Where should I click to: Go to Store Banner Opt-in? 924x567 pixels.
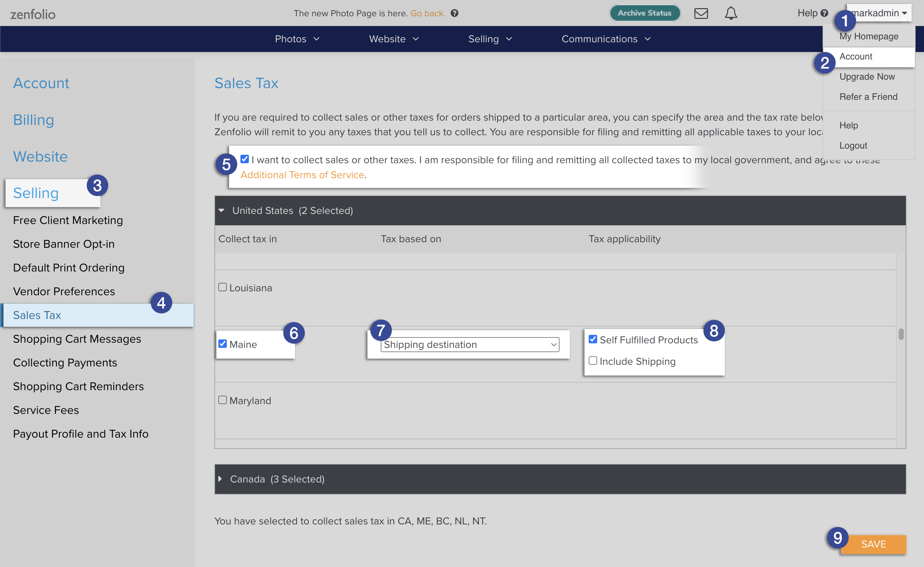click(64, 244)
